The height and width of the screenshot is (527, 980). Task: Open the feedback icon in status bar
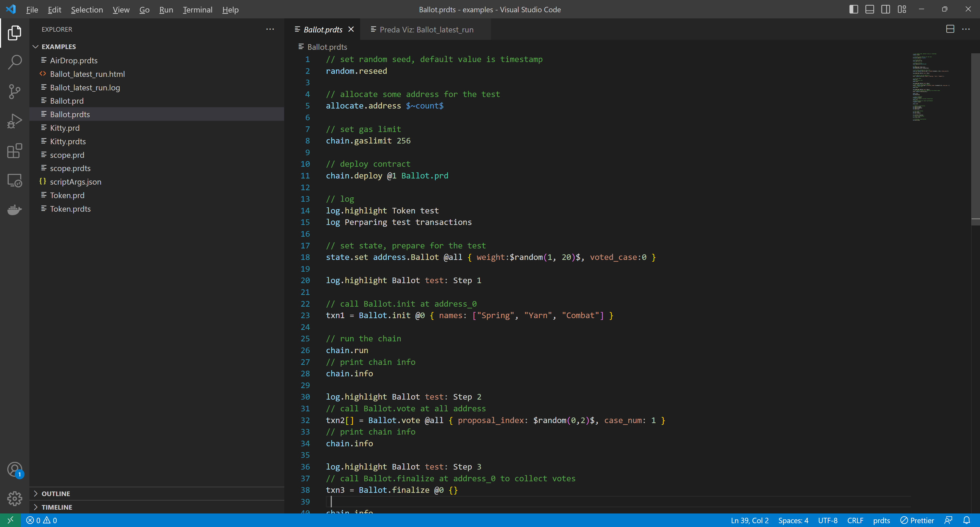tap(948, 520)
